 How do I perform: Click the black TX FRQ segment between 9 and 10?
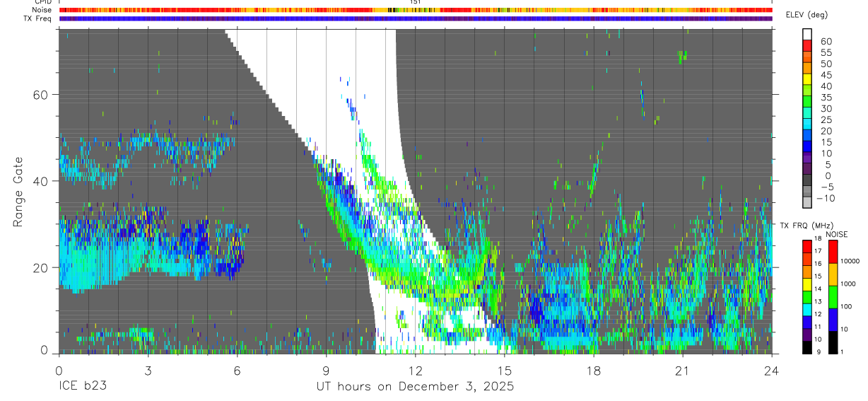(x=807, y=347)
